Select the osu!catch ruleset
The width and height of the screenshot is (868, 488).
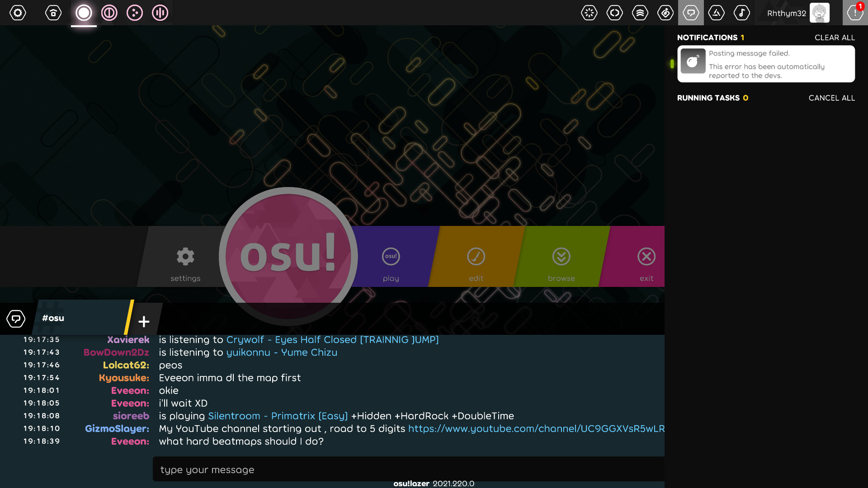(x=135, y=13)
